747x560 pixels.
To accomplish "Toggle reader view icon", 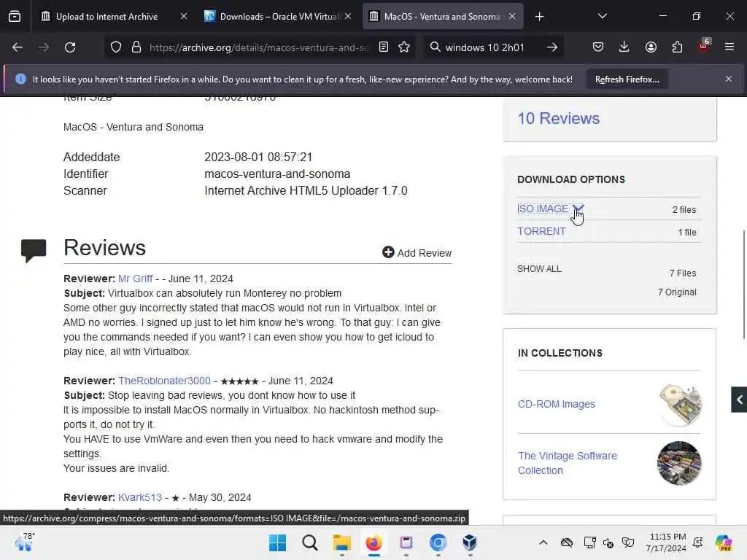I will pyautogui.click(x=384, y=47).
